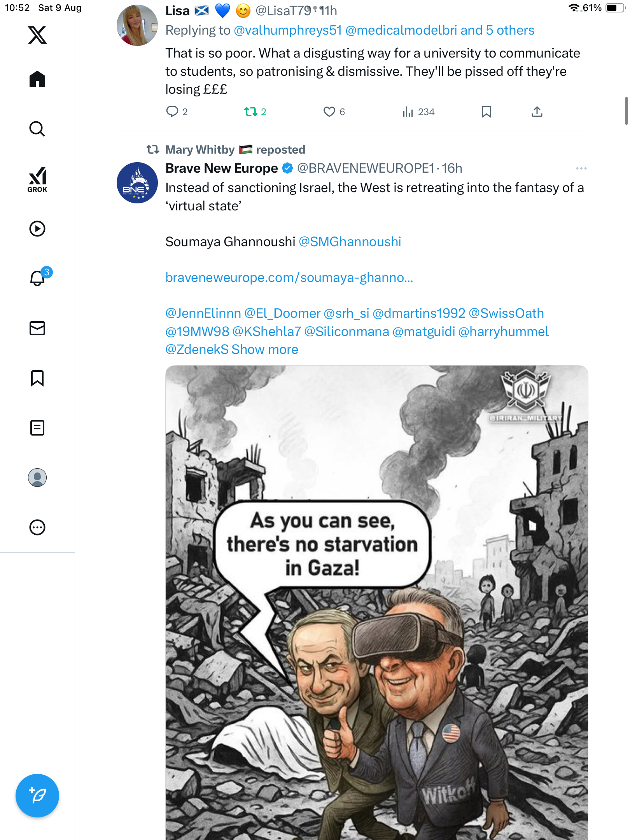Open the profile avatar menu item
Screen dimensions: 630x840
pyautogui.click(x=37, y=478)
